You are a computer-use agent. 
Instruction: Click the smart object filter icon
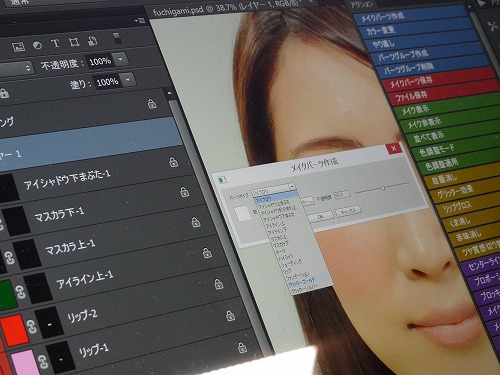[93, 40]
